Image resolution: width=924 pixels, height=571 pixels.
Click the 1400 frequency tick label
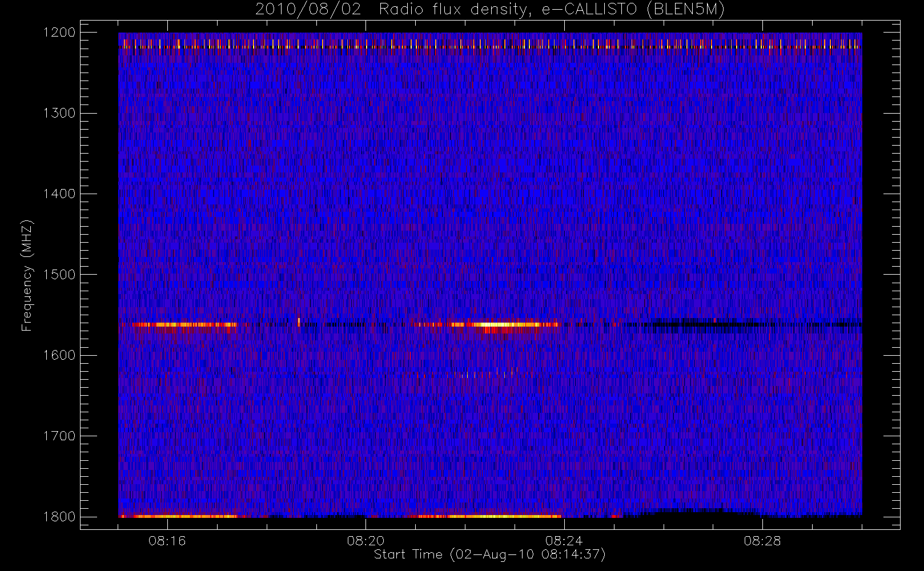[59, 194]
